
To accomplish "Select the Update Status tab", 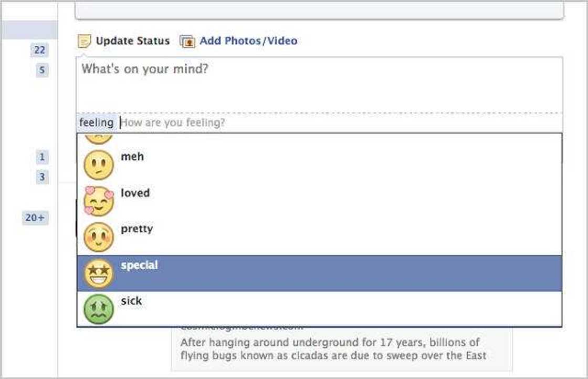I will [132, 41].
